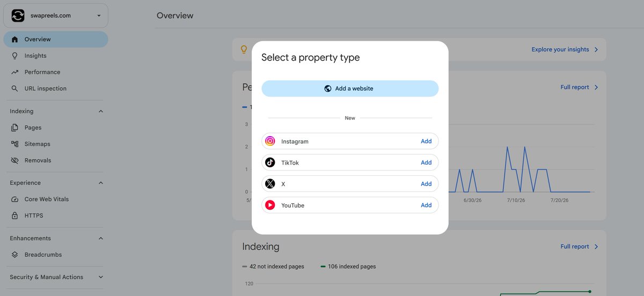Click the Pages document icon

14,128
